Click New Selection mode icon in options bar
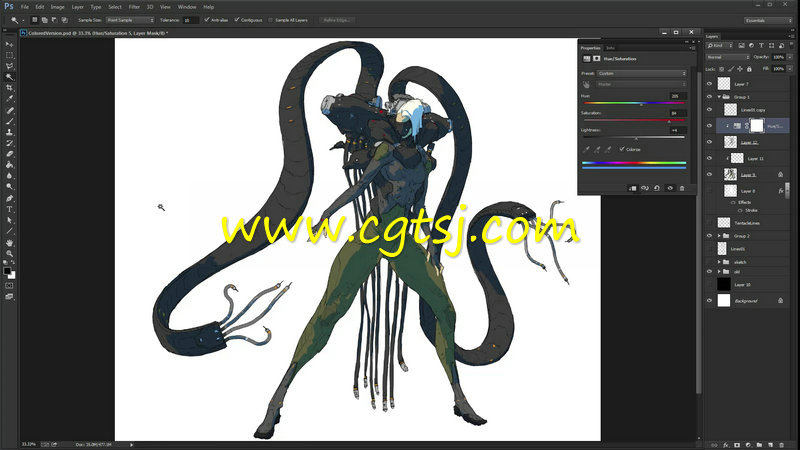800x450 pixels. [35, 20]
